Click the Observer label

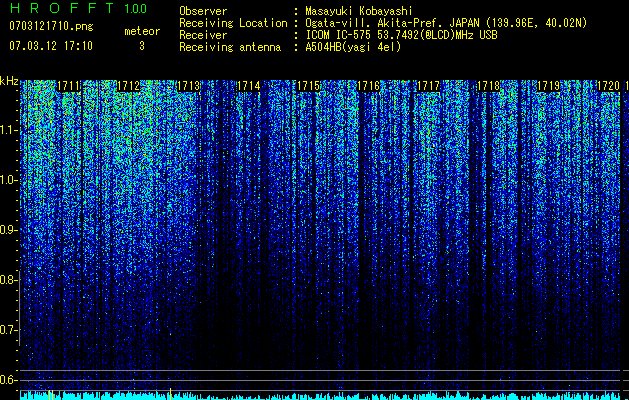coord(203,11)
